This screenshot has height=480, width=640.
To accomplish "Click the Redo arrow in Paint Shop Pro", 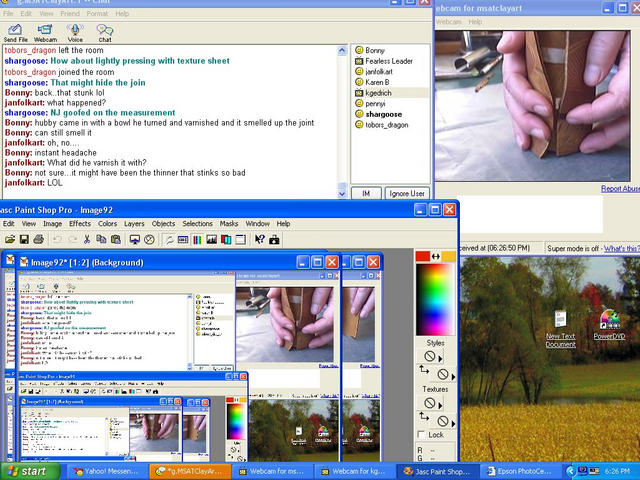I will pyautogui.click(x=72, y=240).
